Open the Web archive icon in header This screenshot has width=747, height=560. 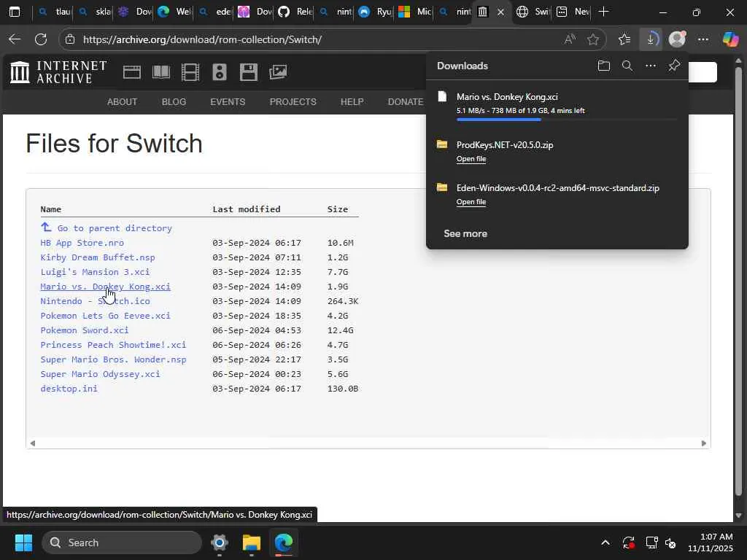(x=131, y=72)
